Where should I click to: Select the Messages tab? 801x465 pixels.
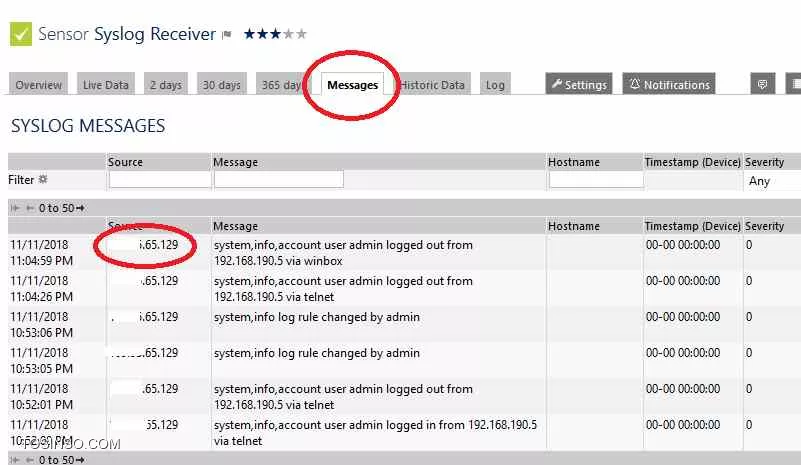[352, 84]
